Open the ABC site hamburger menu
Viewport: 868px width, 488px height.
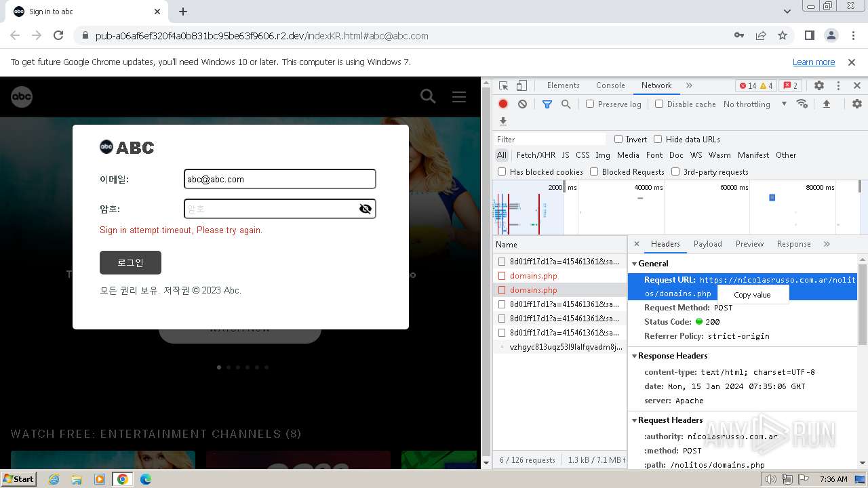(459, 96)
